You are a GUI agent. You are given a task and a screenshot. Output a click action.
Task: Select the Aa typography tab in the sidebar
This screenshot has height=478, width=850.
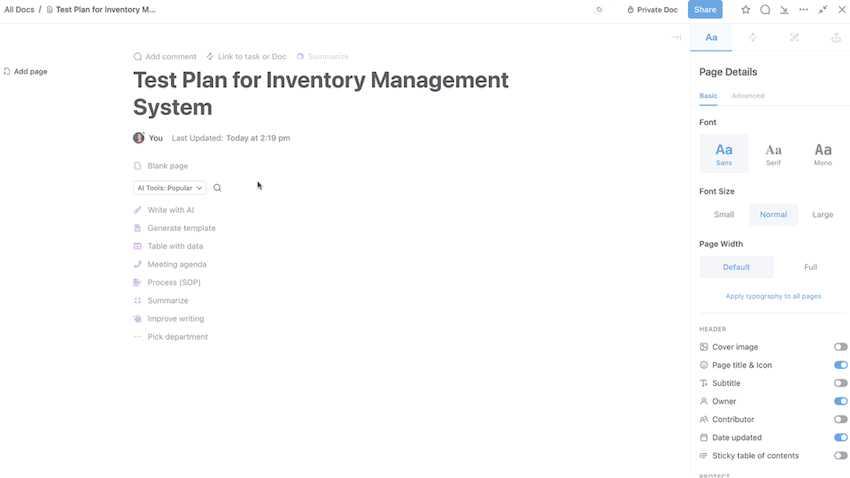(x=711, y=37)
